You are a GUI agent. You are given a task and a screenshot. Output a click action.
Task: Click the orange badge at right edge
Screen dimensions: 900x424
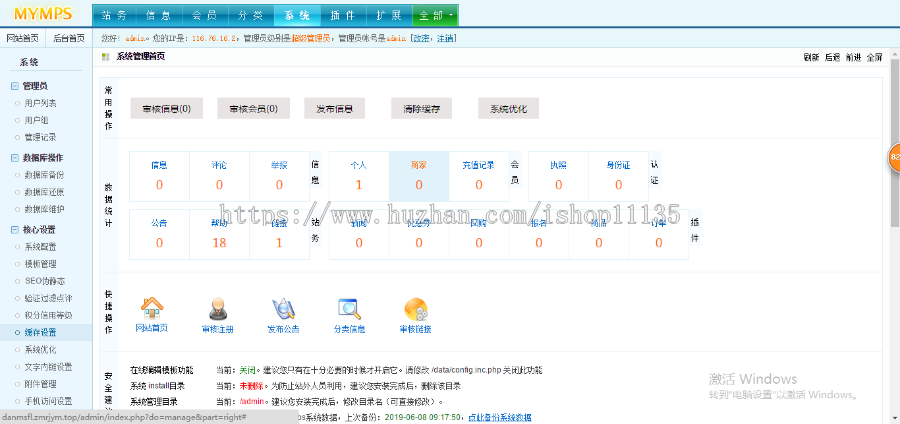coord(894,157)
